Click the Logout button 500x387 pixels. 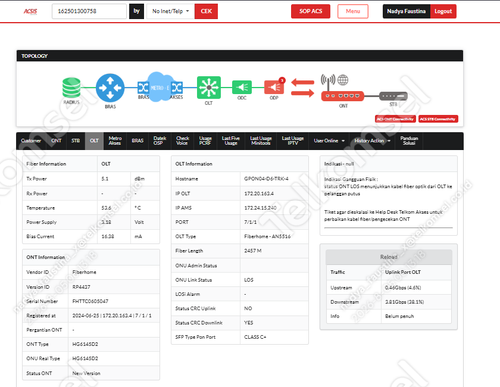(x=443, y=11)
